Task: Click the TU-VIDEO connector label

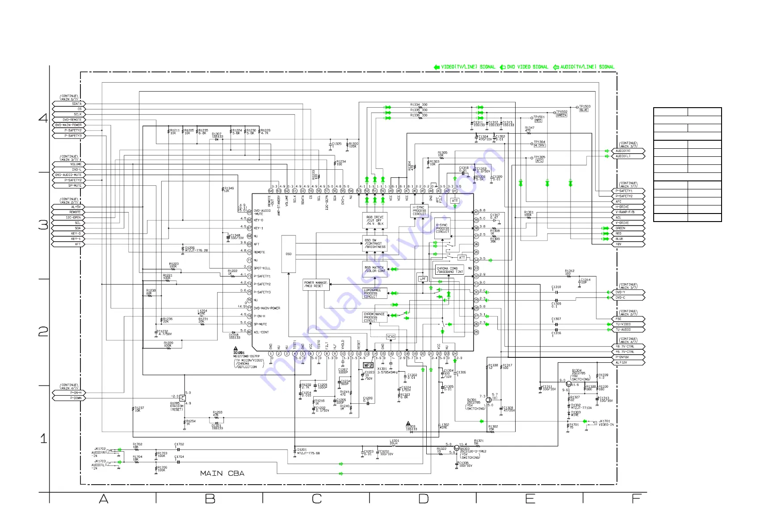Action: [623, 324]
